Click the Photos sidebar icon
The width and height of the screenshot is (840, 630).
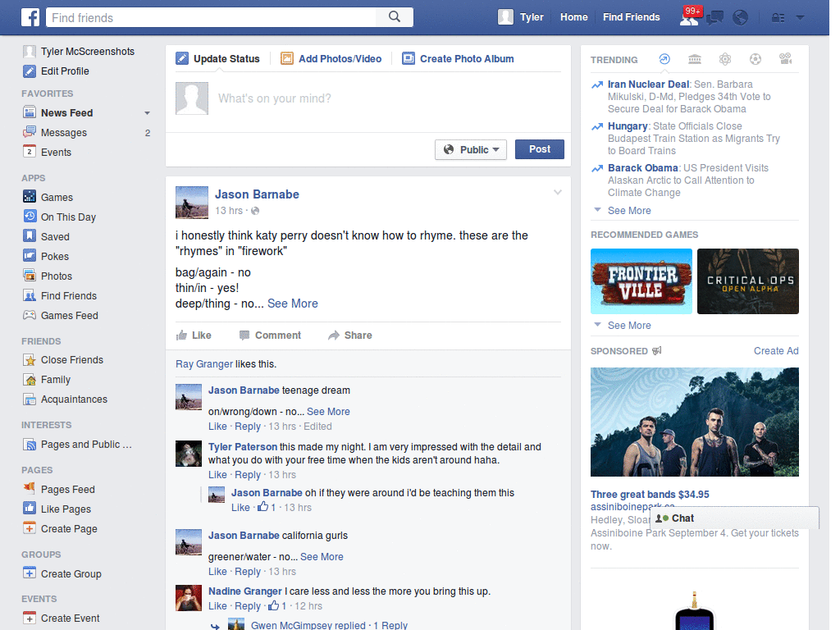click(30, 276)
